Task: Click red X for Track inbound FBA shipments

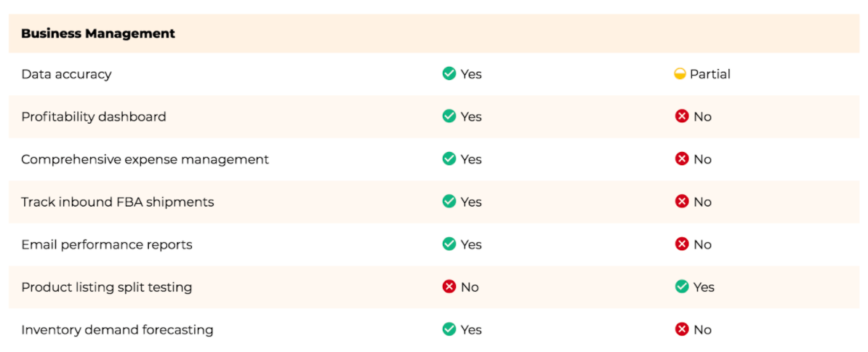Action: (x=681, y=201)
